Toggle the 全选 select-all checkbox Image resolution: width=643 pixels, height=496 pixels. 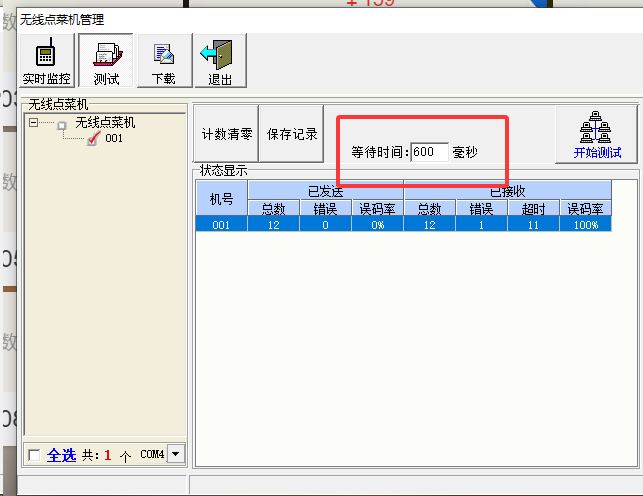pos(35,455)
